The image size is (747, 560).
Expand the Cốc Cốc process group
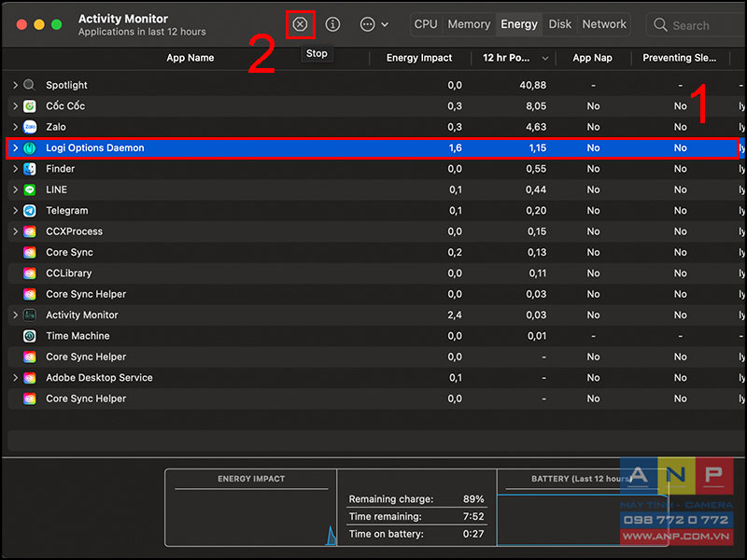pyautogui.click(x=15, y=106)
